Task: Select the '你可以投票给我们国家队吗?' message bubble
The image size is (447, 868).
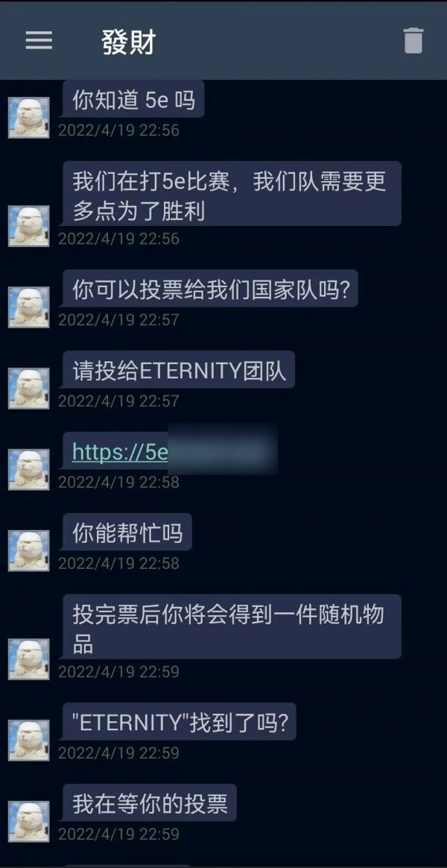Action: tap(210, 289)
